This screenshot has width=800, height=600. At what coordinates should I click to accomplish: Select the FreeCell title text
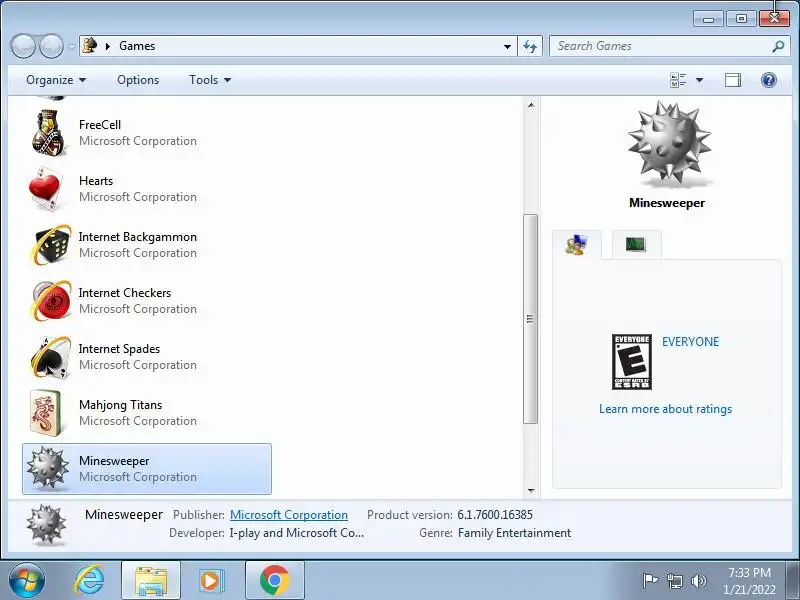[x=100, y=124]
